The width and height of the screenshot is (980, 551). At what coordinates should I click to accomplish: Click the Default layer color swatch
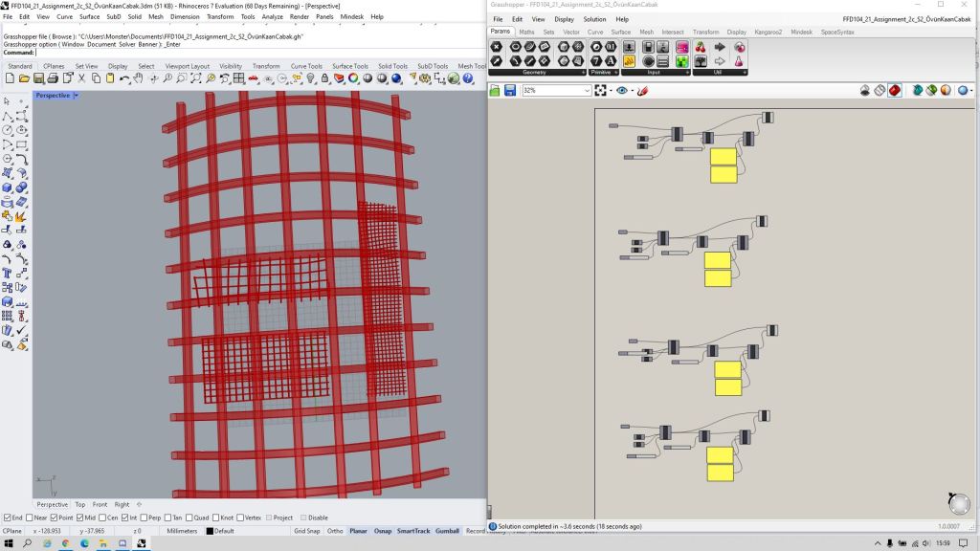coord(210,531)
